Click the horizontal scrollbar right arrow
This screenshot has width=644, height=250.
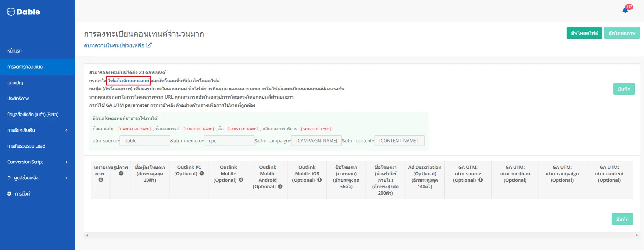point(636,235)
